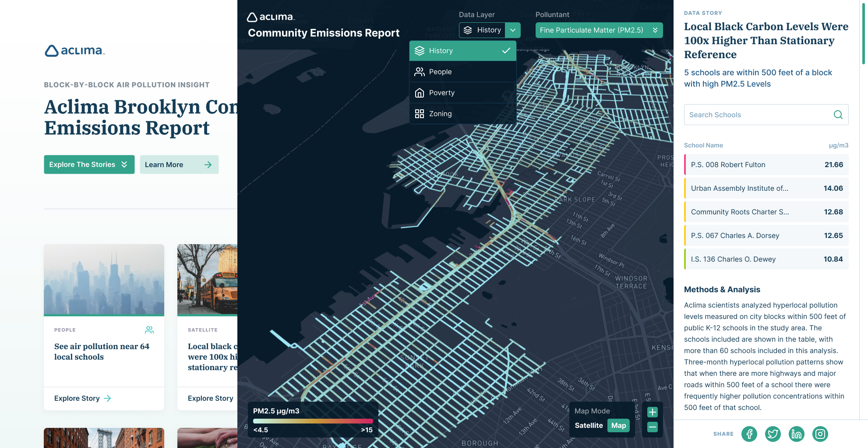Open the school bus card thumbnail
The width and height of the screenshot is (868, 448).
pos(207,279)
